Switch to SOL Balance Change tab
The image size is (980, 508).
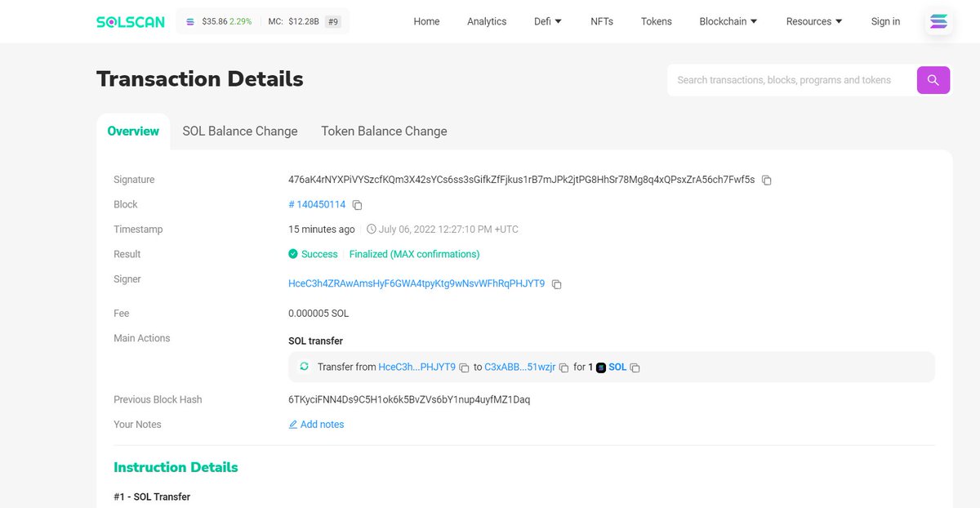click(240, 131)
